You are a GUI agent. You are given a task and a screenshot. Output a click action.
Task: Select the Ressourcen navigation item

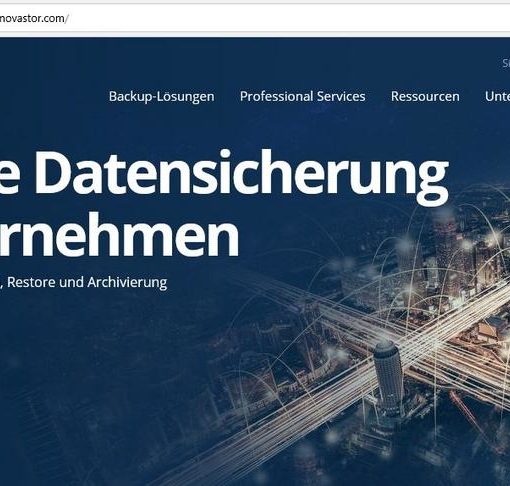(x=425, y=96)
